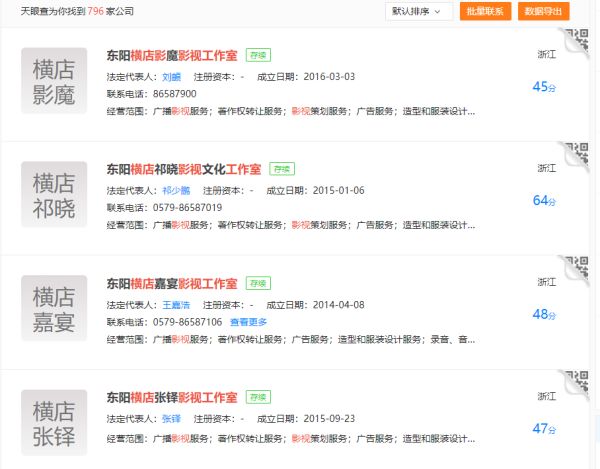
Task: Click the 存续 status tag of 影魔 company
Action: (x=258, y=55)
